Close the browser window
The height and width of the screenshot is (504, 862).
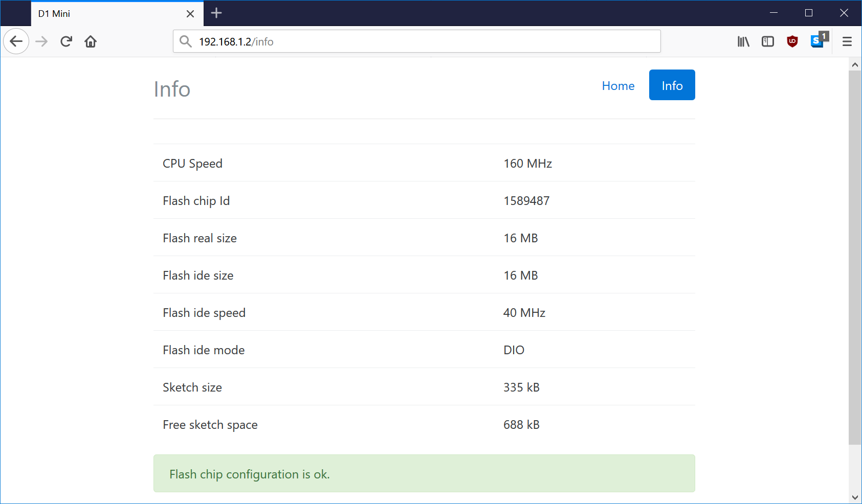coord(844,13)
